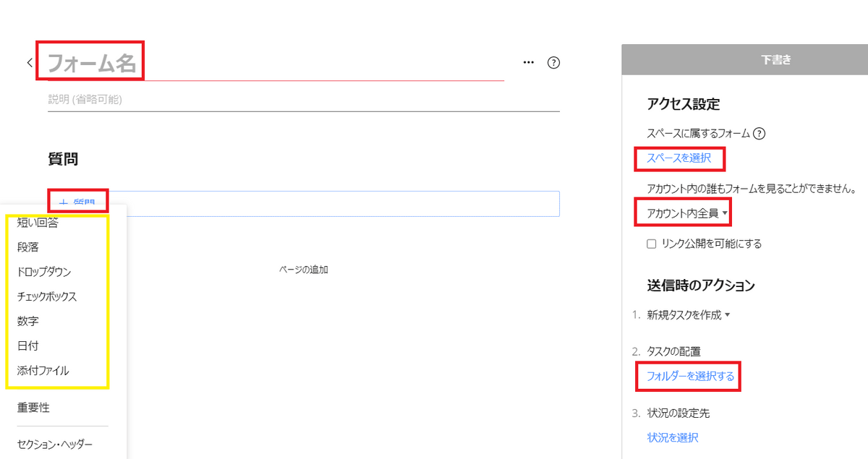
Task: Choose 段落 question type
Action: tap(27, 247)
